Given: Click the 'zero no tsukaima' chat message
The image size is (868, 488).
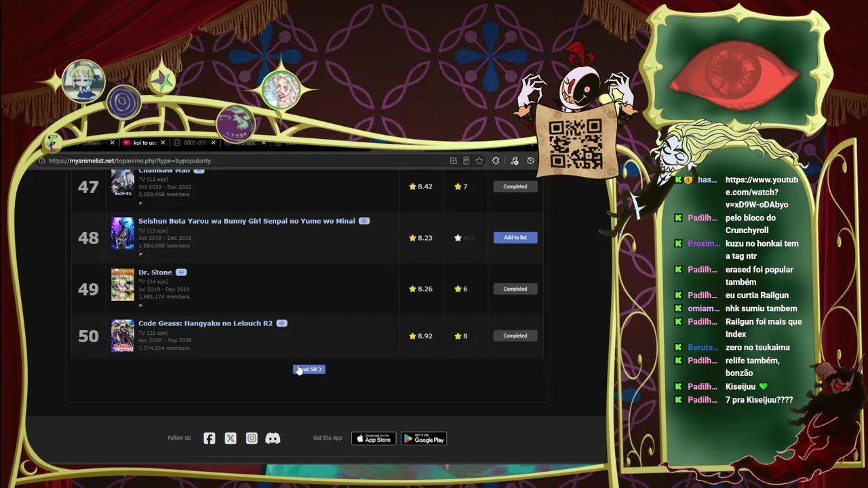Looking at the screenshot, I should 757,348.
